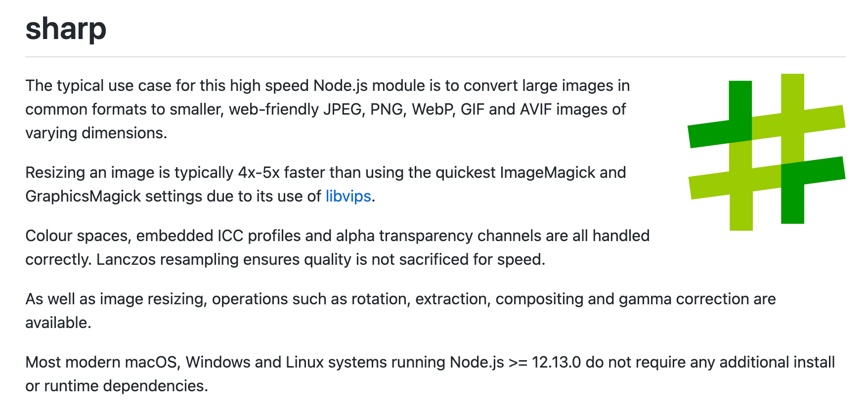Click the "varying dimensions." text
The image size is (868, 412).
[96, 133]
